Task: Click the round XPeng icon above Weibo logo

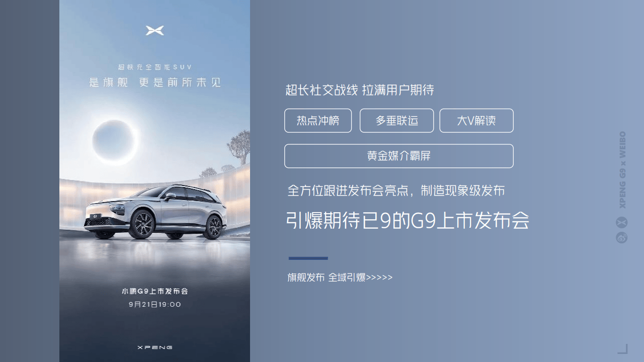Action: pos(622,222)
